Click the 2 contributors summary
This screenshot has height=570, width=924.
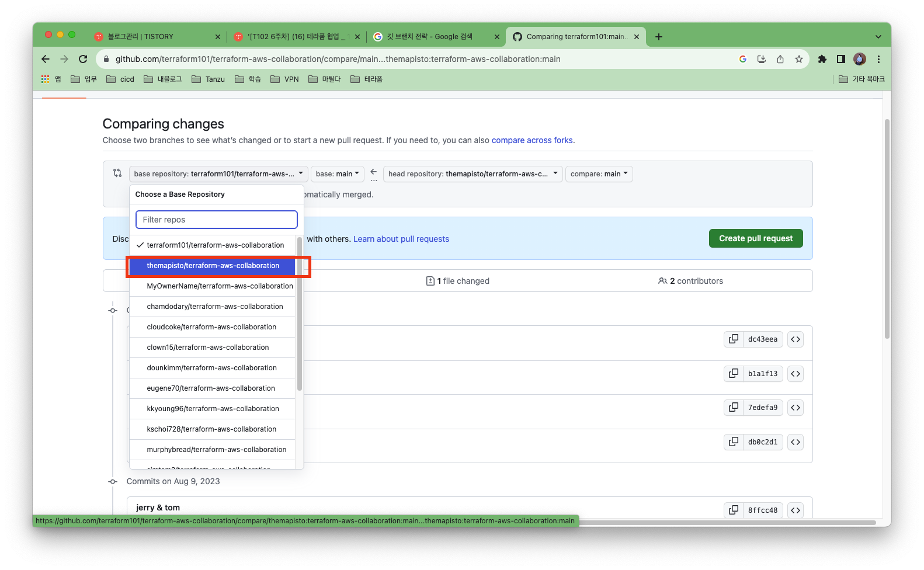click(690, 281)
